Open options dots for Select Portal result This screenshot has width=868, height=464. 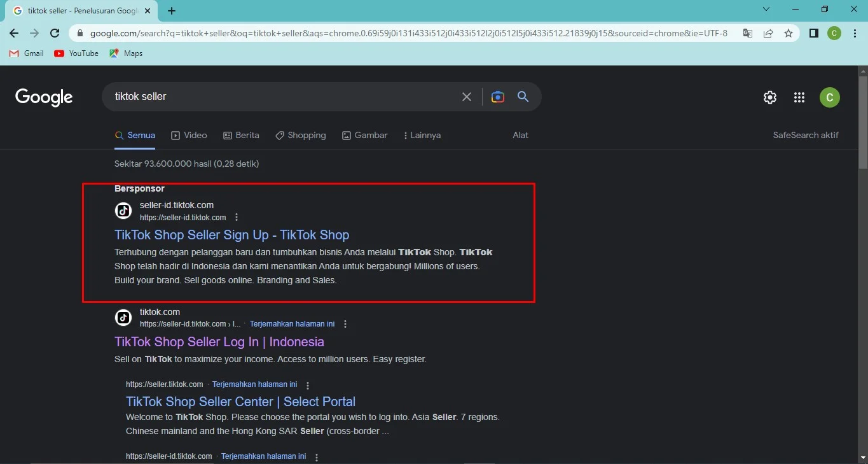tap(308, 385)
